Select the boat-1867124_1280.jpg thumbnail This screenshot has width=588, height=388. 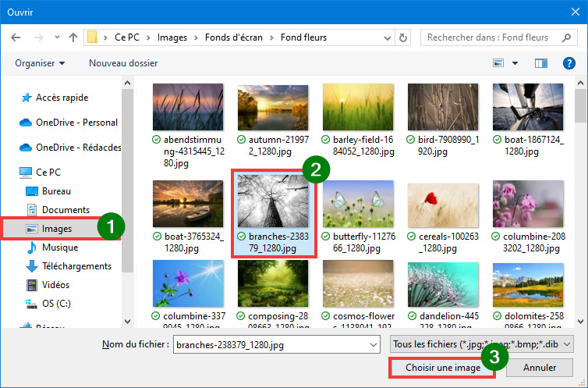tap(528, 107)
